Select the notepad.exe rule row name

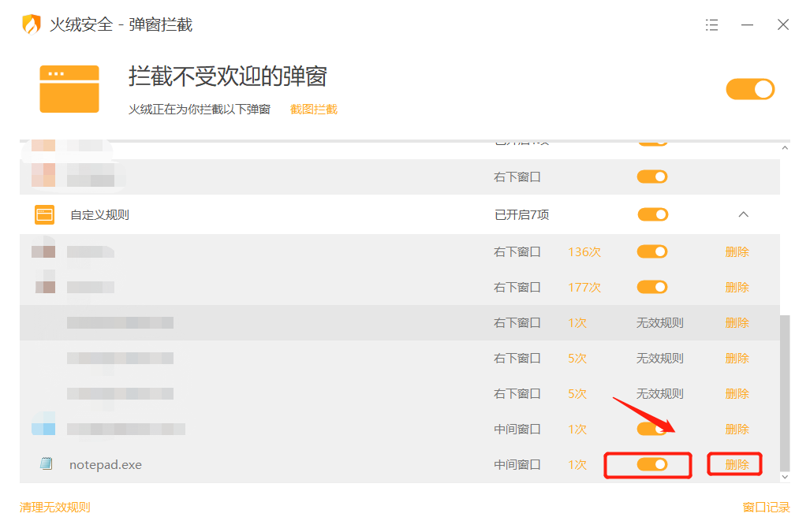[106, 464]
